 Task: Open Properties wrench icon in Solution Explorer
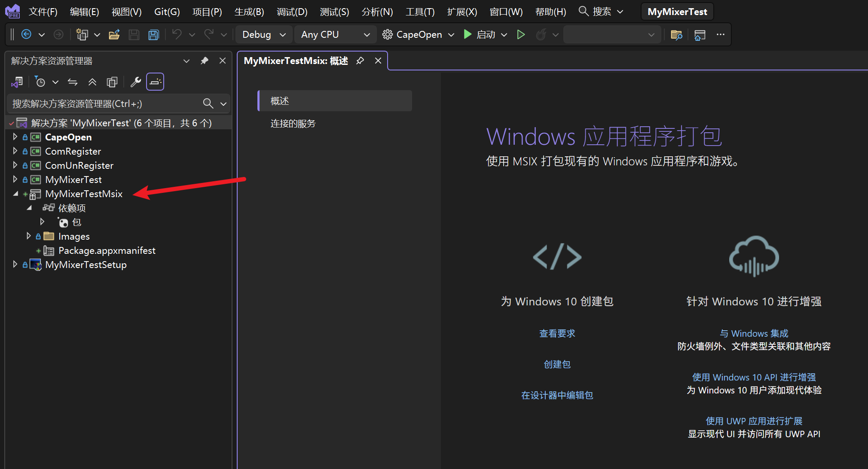click(x=136, y=82)
